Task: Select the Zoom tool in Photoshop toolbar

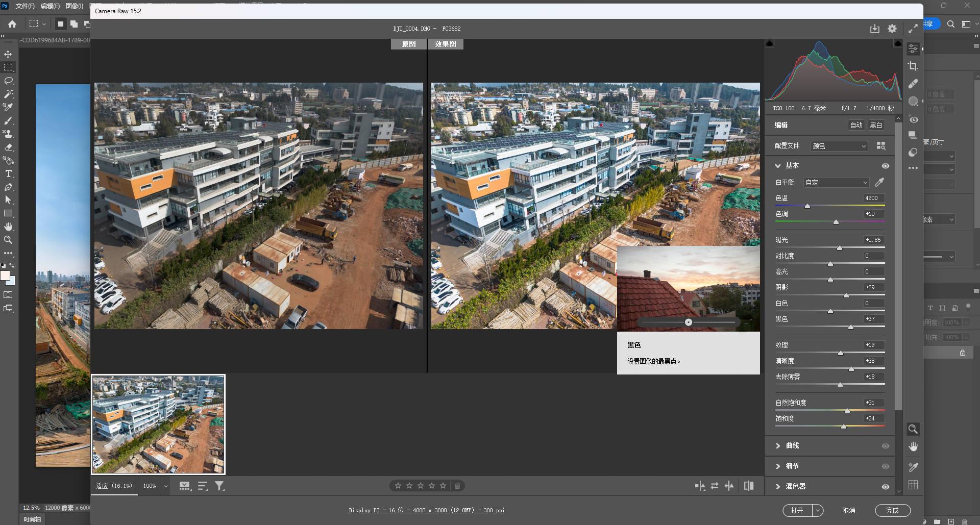Action: (8, 240)
